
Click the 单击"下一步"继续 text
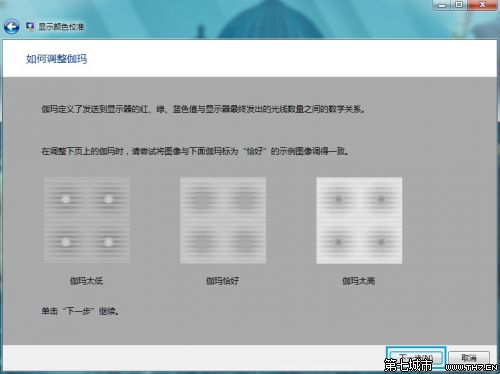point(80,311)
